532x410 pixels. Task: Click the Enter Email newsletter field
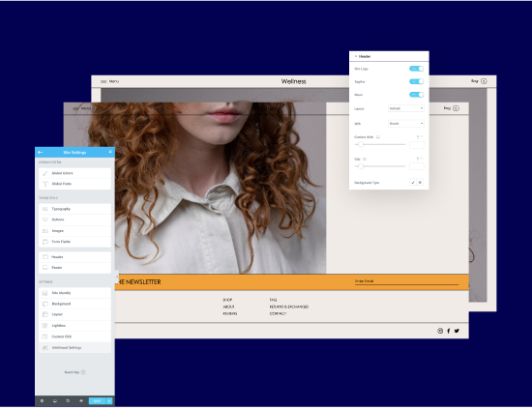tap(406, 281)
